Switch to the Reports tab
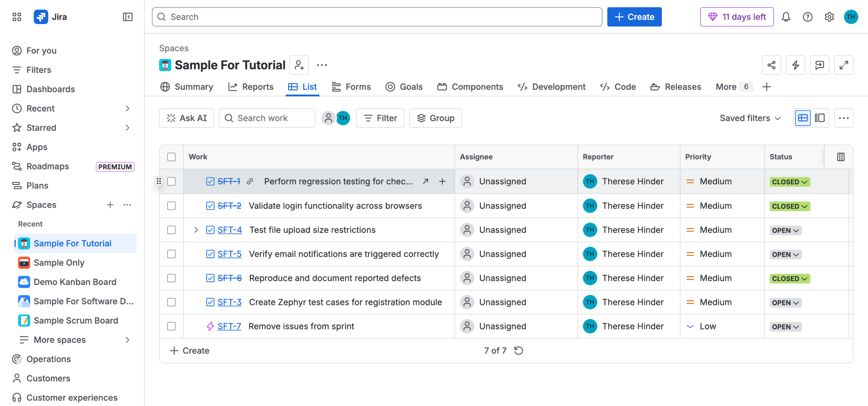This screenshot has height=406, width=868. (x=251, y=87)
